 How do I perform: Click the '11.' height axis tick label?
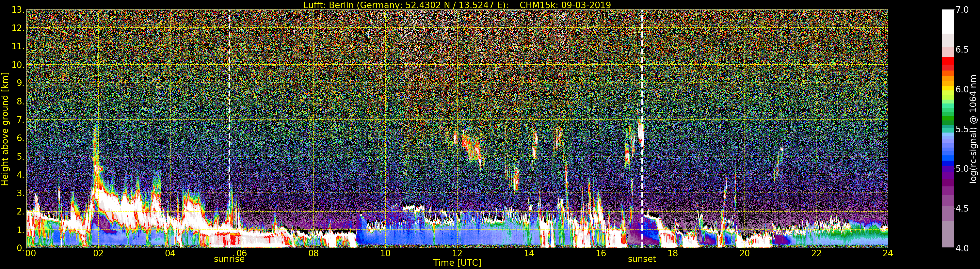pyautogui.click(x=18, y=46)
